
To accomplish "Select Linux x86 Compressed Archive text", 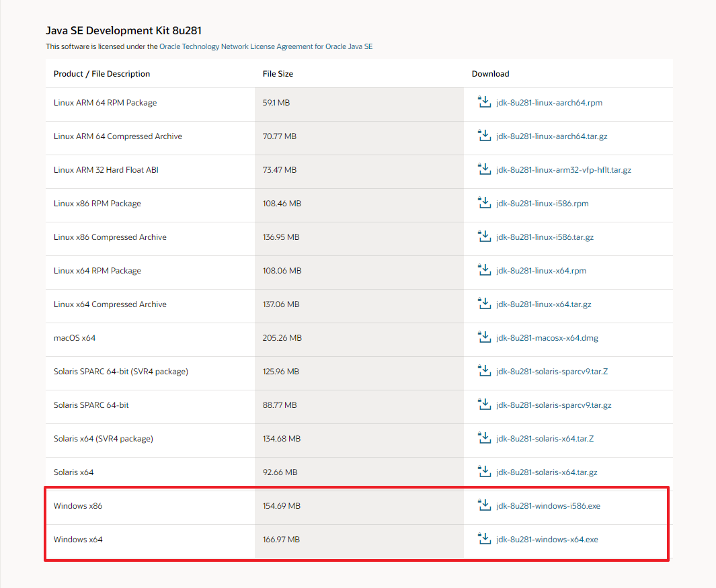I will pyautogui.click(x=110, y=237).
